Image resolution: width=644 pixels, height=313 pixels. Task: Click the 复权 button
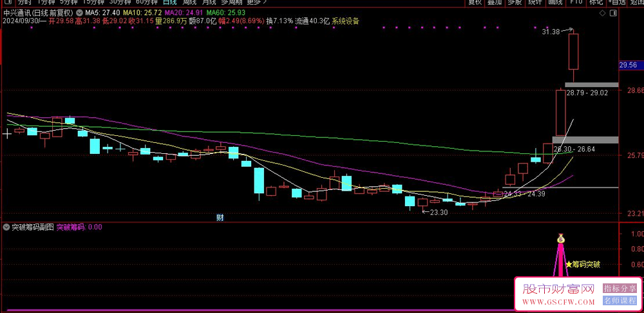[475, 2]
